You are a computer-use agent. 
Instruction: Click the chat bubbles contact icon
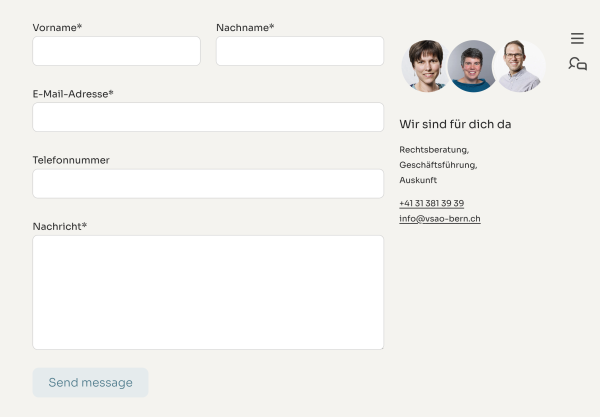(577, 64)
